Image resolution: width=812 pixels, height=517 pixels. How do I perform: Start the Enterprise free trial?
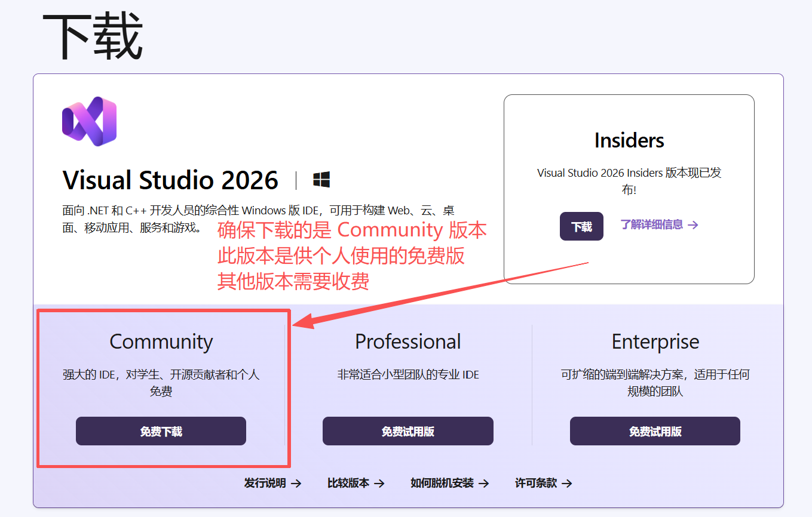tap(655, 431)
